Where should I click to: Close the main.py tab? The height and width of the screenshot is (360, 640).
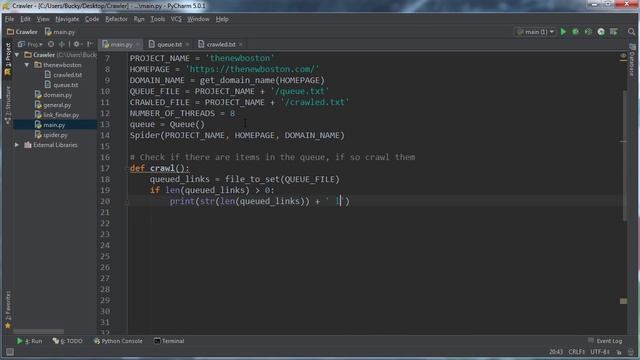coord(138,44)
